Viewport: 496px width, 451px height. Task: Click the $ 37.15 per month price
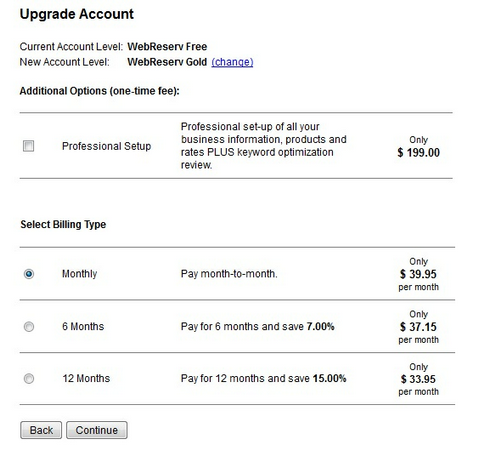418,327
